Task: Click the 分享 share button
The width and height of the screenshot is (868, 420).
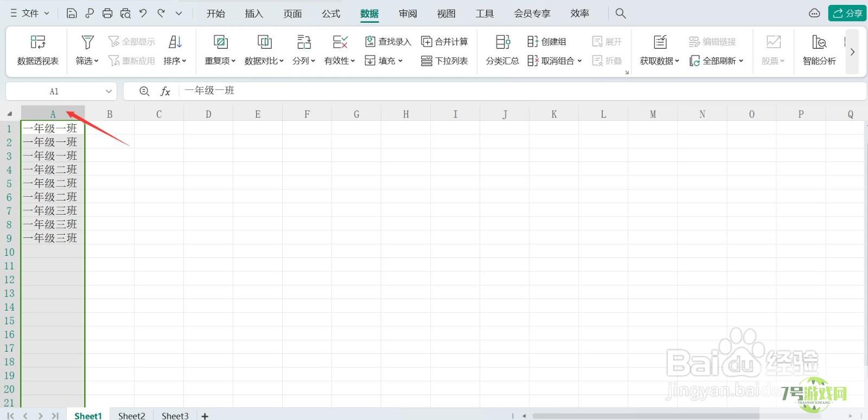Action: coord(847,14)
